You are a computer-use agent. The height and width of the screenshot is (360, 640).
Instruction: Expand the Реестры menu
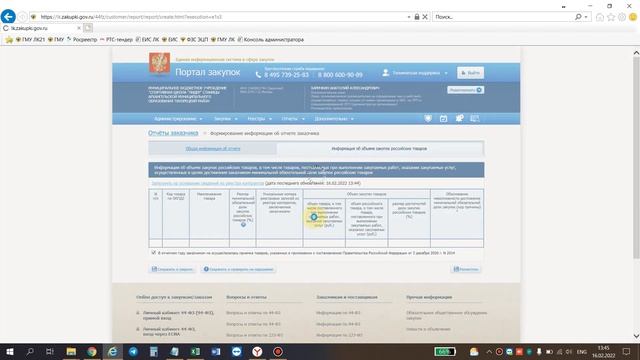(260, 119)
